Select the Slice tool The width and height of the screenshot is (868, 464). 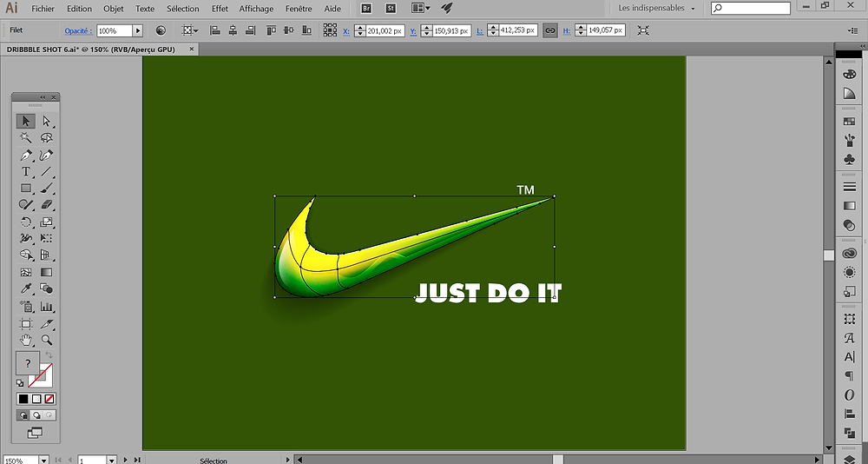47,324
